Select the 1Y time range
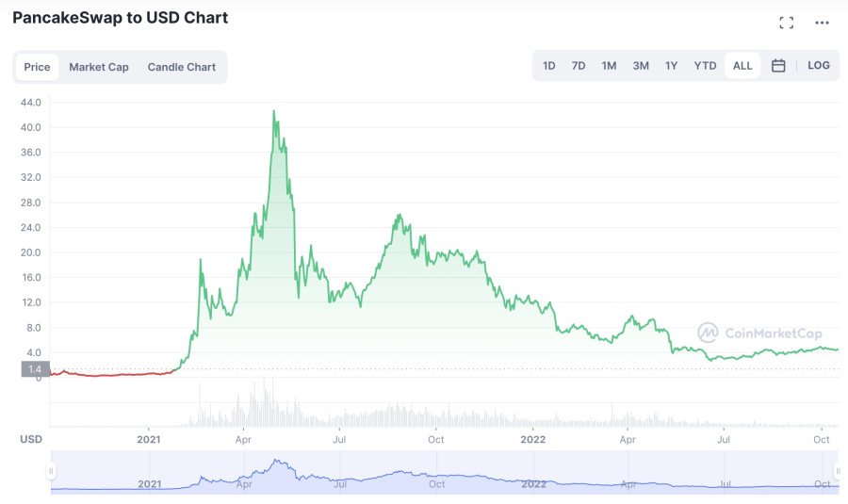The width and height of the screenshot is (848, 504). 671,66
